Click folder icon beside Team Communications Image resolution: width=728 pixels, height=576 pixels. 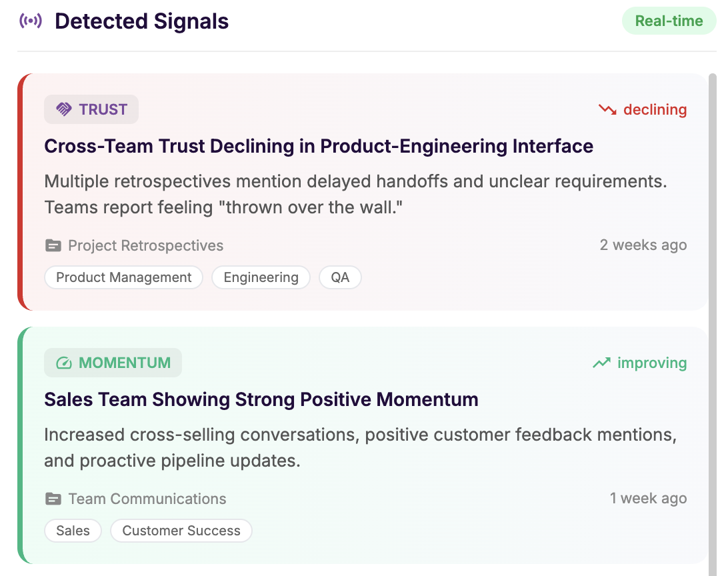click(x=53, y=499)
